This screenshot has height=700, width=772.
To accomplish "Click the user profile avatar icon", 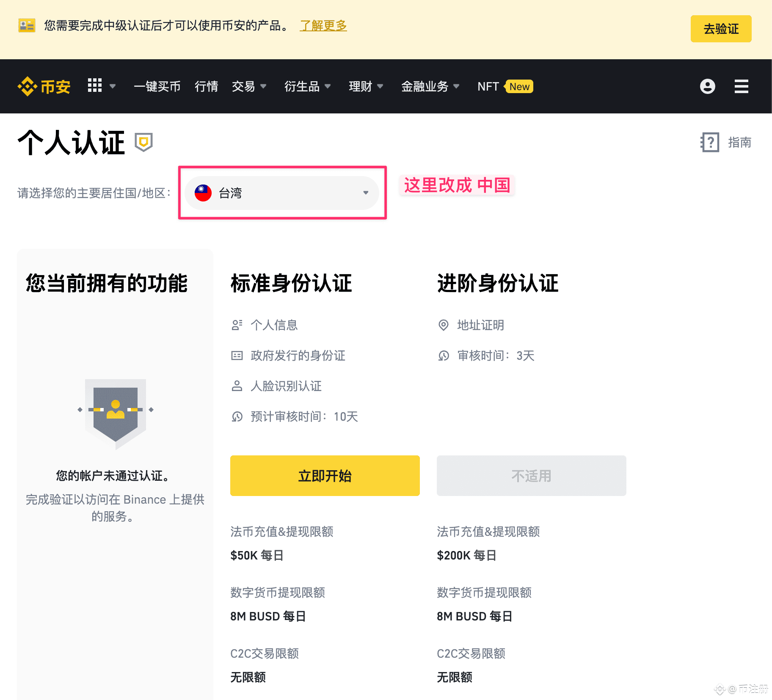I will tap(707, 86).
